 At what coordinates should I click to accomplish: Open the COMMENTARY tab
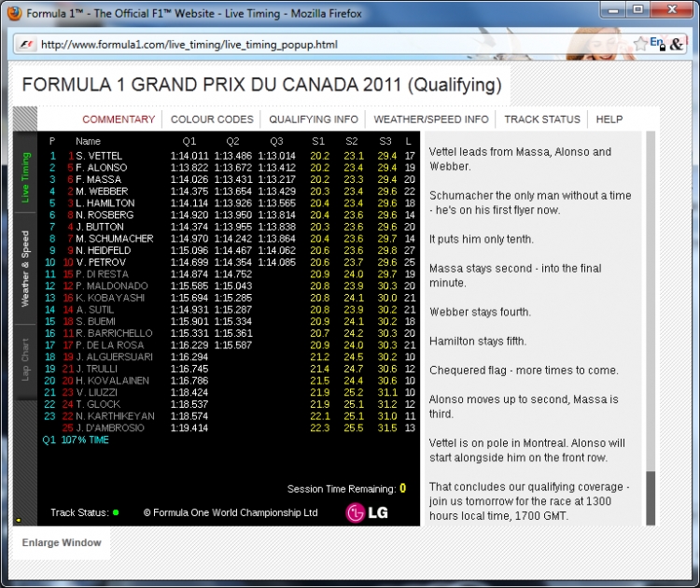(x=119, y=119)
